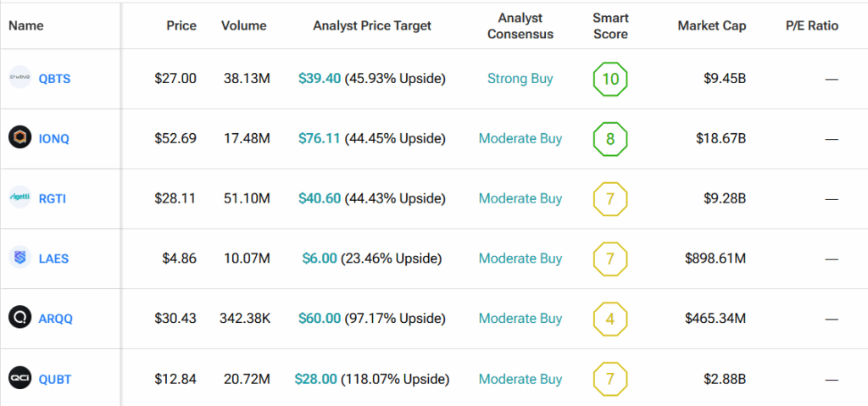Open the QUBT ticker link
Image resolution: width=868 pixels, height=406 pixels.
coord(55,380)
